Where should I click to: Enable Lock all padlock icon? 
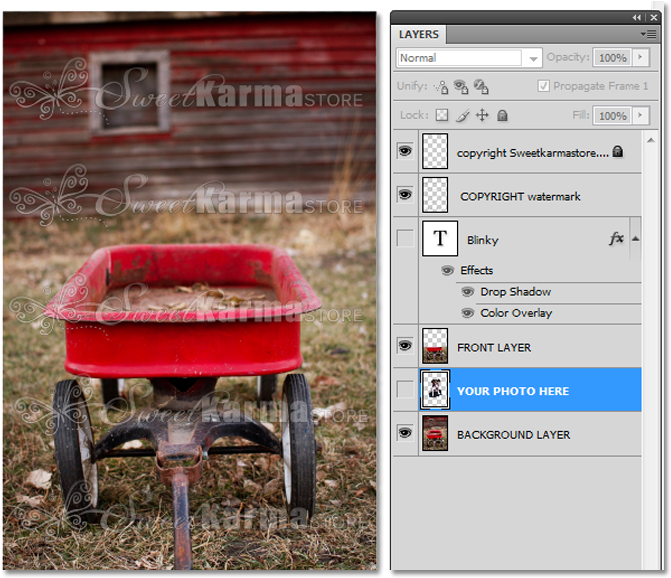point(502,115)
